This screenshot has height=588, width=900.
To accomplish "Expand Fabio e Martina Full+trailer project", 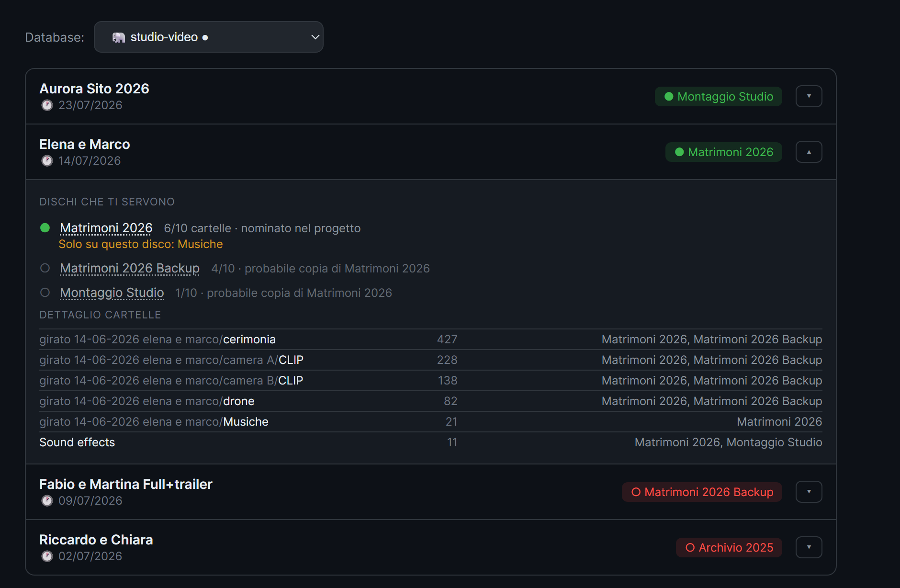I will click(x=809, y=492).
